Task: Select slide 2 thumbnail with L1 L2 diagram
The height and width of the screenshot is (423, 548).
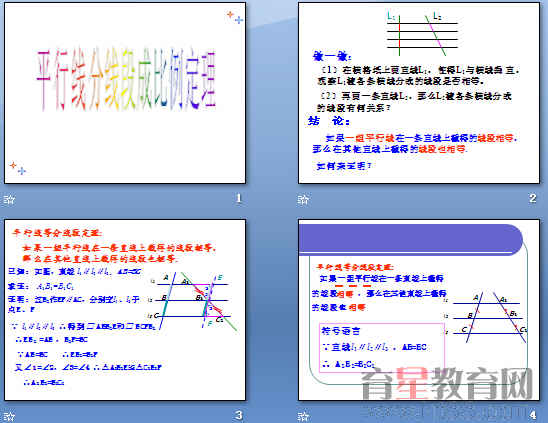Action: [x=419, y=93]
